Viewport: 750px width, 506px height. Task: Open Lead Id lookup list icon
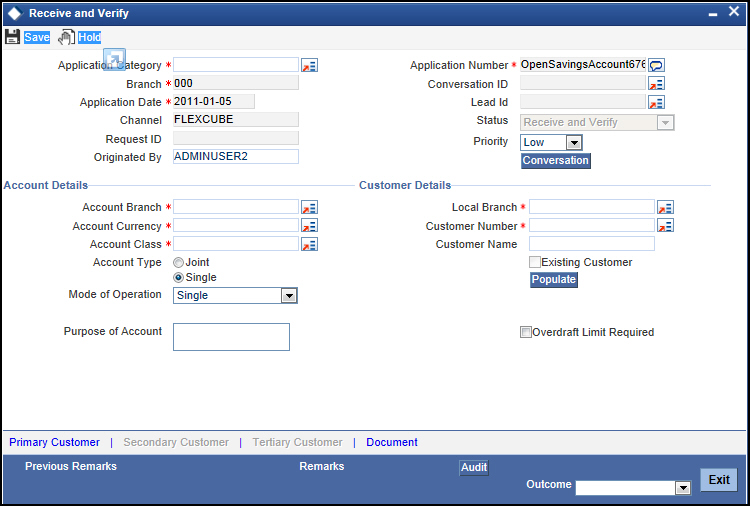[656, 102]
